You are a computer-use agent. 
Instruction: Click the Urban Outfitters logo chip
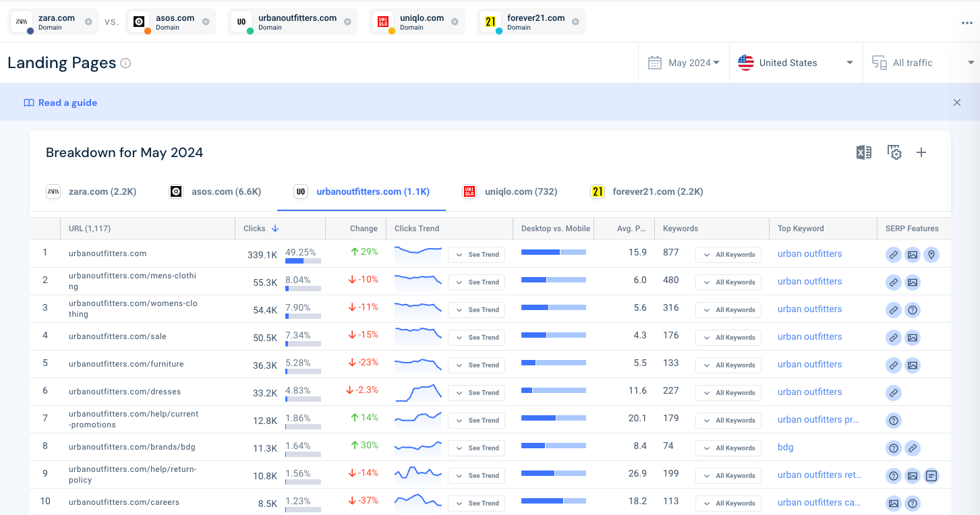pyautogui.click(x=241, y=22)
